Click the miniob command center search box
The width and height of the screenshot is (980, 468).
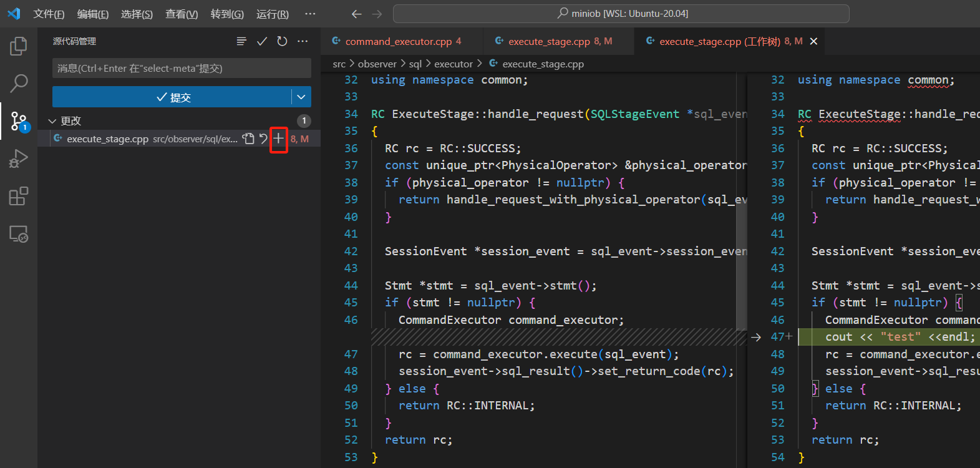pos(621,14)
